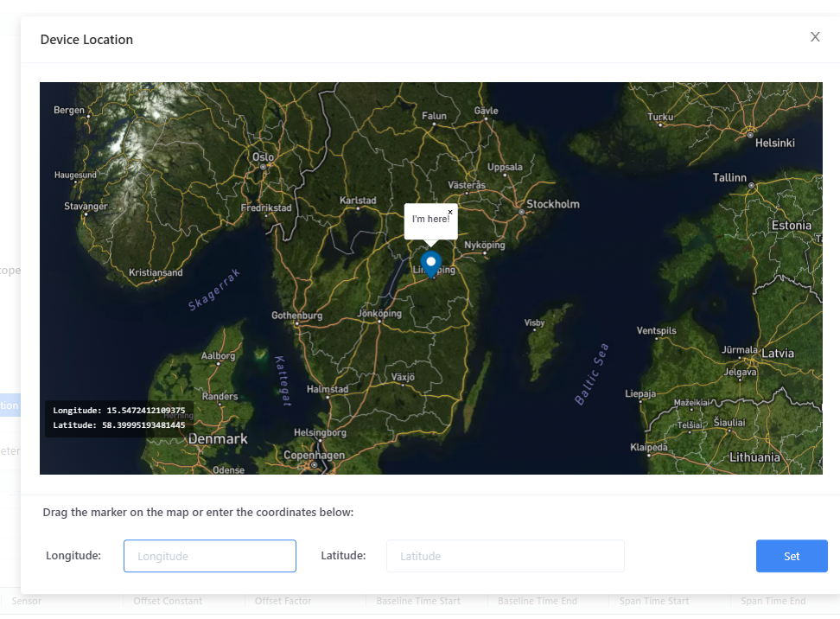Click Stockholm on the map
Image resolution: width=840 pixels, height=619 pixels.
[553, 204]
